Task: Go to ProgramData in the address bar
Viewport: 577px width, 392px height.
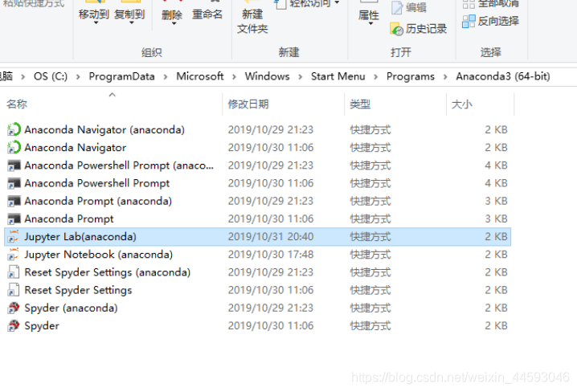Action: 122,76
